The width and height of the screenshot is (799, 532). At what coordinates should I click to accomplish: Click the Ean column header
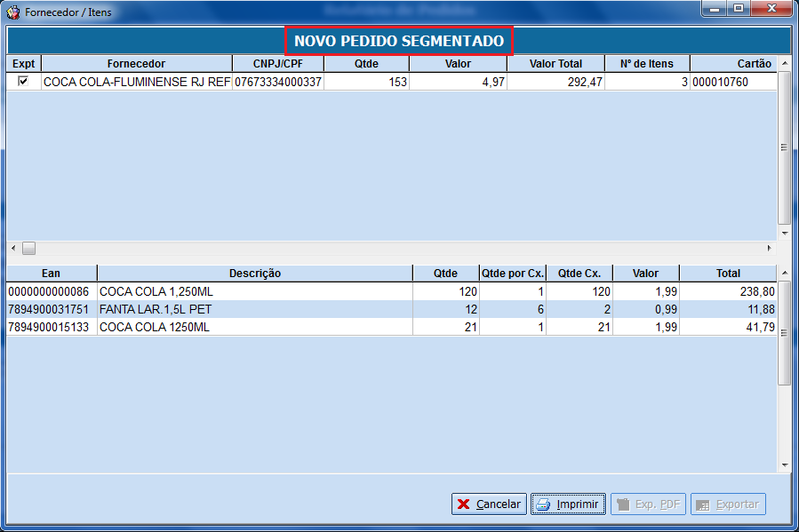[52, 274]
